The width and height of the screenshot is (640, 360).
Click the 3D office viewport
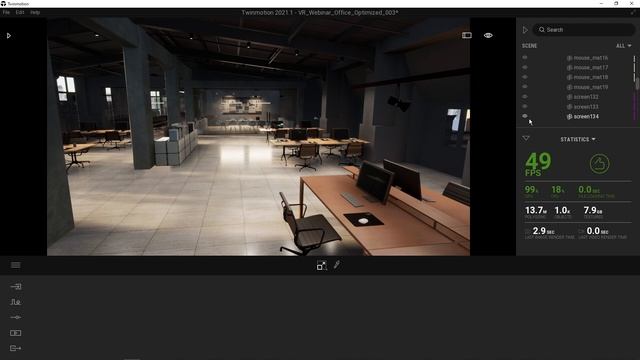tap(258, 137)
